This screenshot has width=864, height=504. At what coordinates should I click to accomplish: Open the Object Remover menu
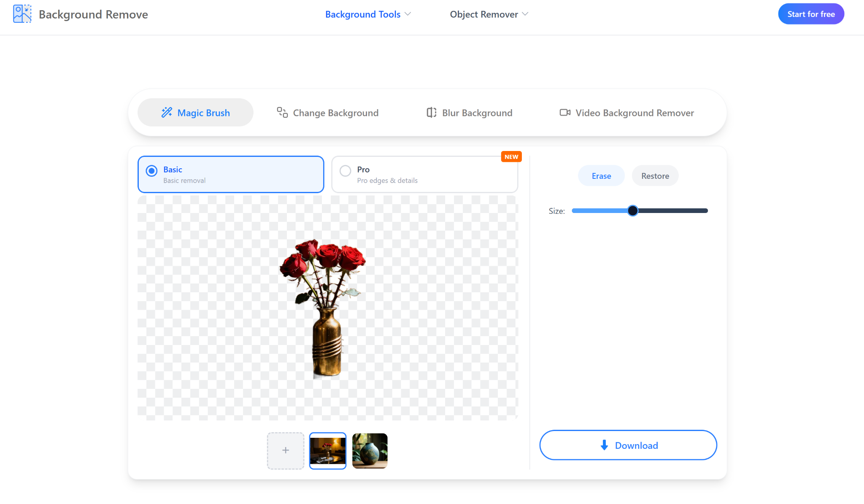(x=489, y=14)
